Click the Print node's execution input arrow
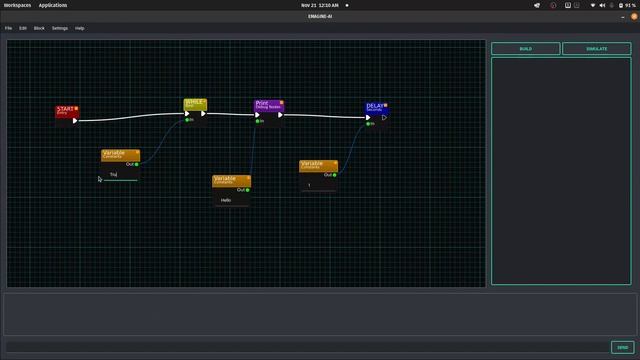This screenshot has width=640, height=360. pos(257,115)
